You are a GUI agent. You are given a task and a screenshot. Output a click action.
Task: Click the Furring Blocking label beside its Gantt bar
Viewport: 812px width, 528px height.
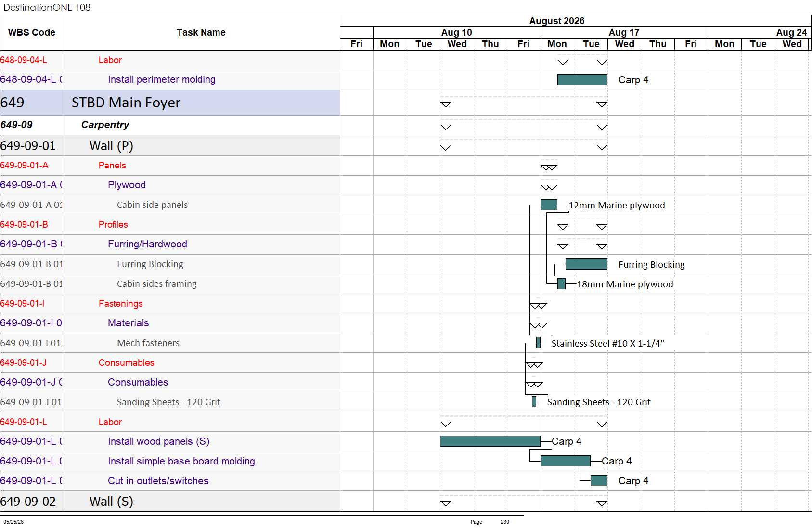[x=652, y=264]
